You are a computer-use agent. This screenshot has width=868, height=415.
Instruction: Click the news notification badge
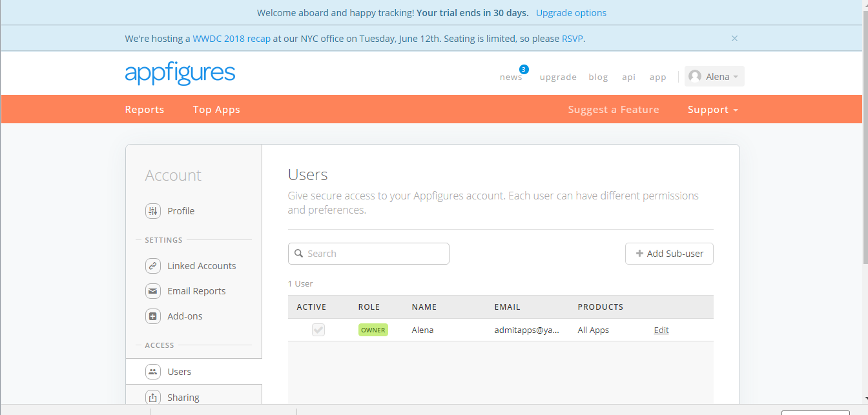(x=524, y=69)
